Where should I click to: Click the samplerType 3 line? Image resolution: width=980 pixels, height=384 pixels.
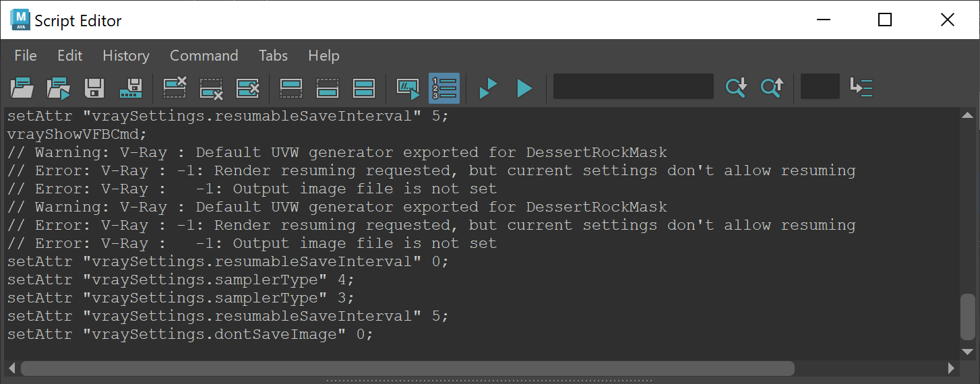[181, 298]
